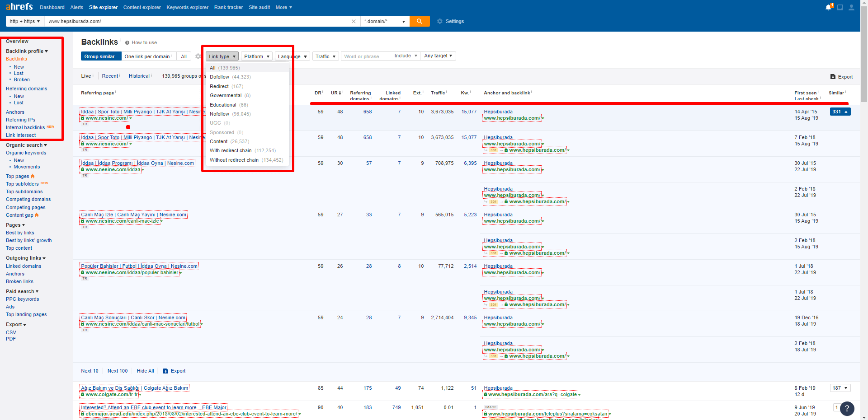Open the Traffic filter dropdown
This screenshot has width=868, height=420.
pyautogui.click(x=325, y=56)
